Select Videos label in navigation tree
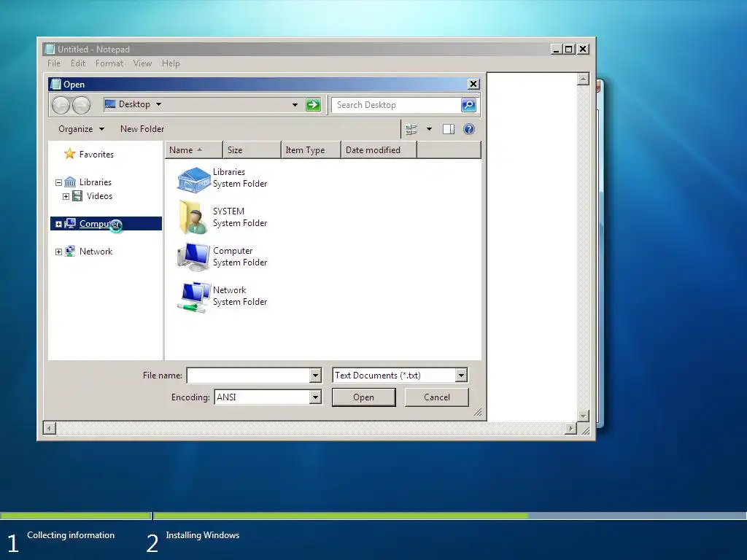The image size is (747, 560). 99,196
